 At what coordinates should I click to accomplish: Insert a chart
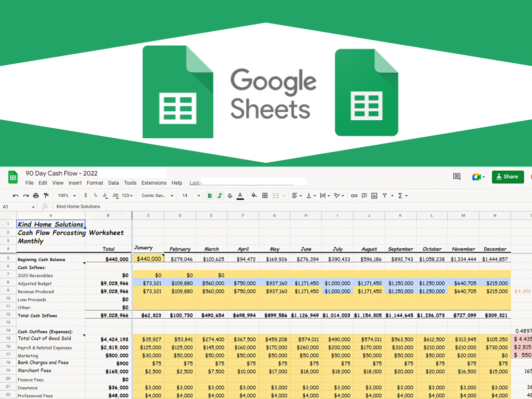point(374,195)
